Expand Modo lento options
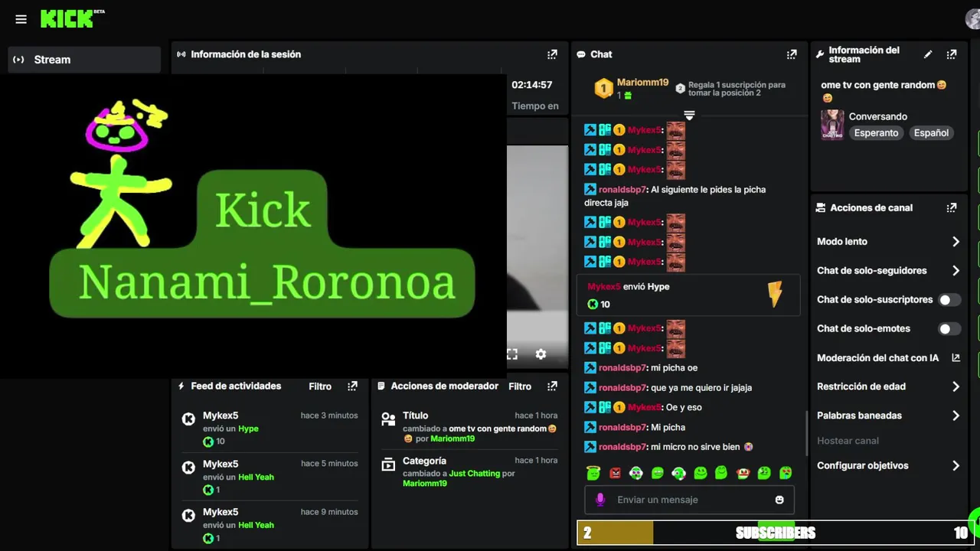The width and height of the screenshot is (980, 551). coord(955,242)
